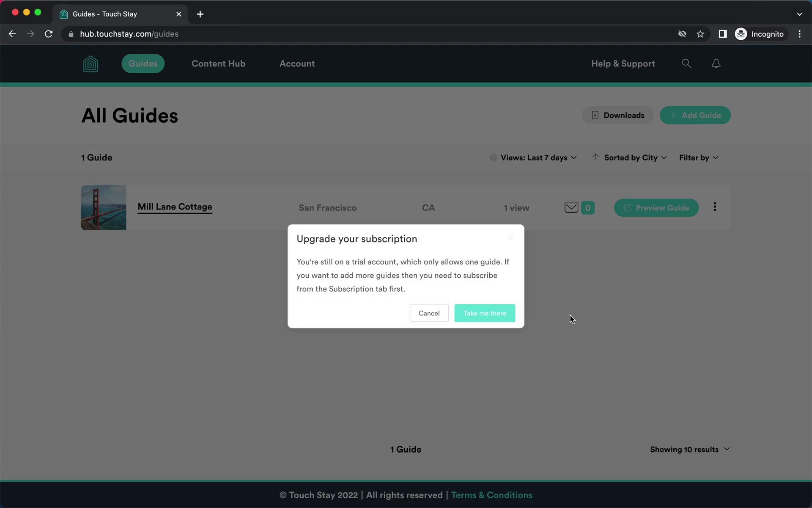Click Cancel in the upgrade dialog
Image resolution: width=812 pixels, height=508 pixels.
(429, 313)
